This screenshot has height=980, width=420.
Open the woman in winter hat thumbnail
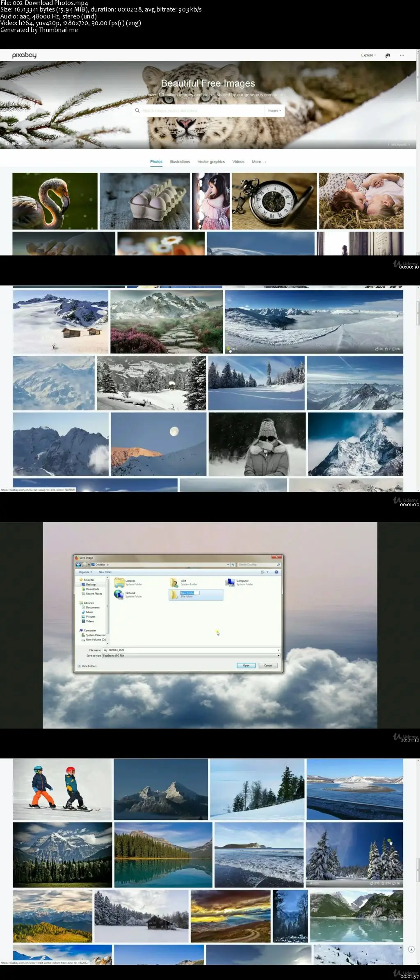tap(257, 444)
